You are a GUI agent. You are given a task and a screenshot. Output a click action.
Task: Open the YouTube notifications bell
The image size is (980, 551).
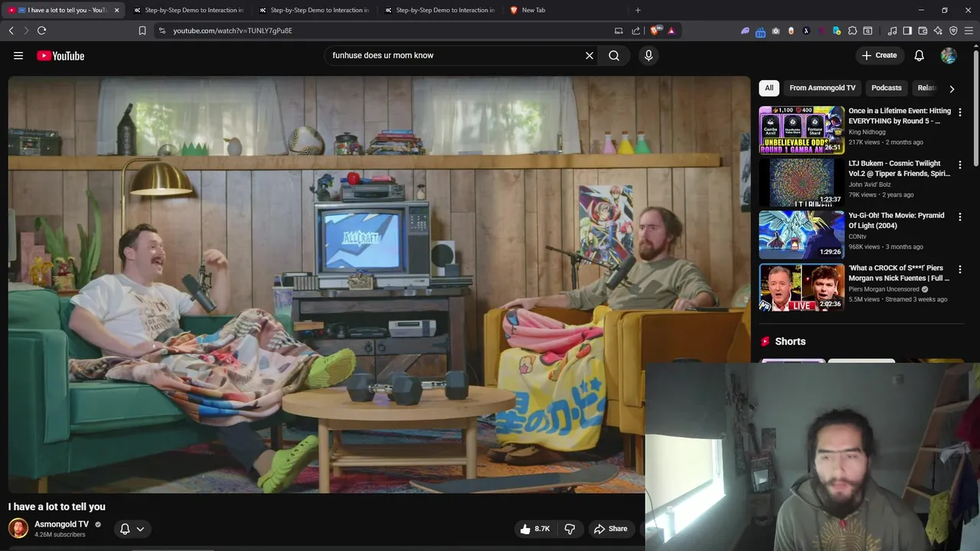coord(920,55)
